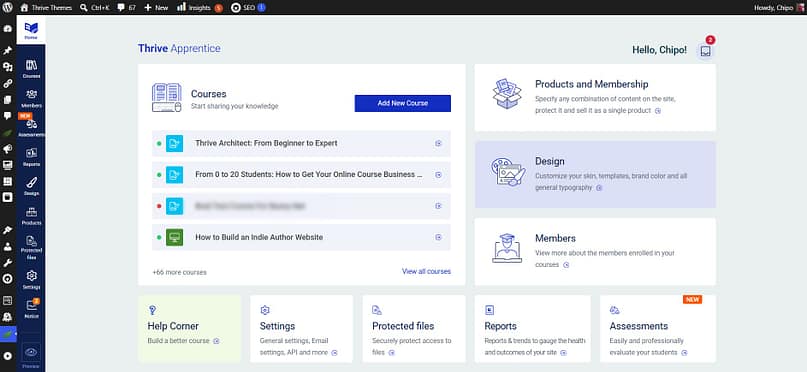Click arrow after Members card description
807x372 pixels.
tap(566, 265)
